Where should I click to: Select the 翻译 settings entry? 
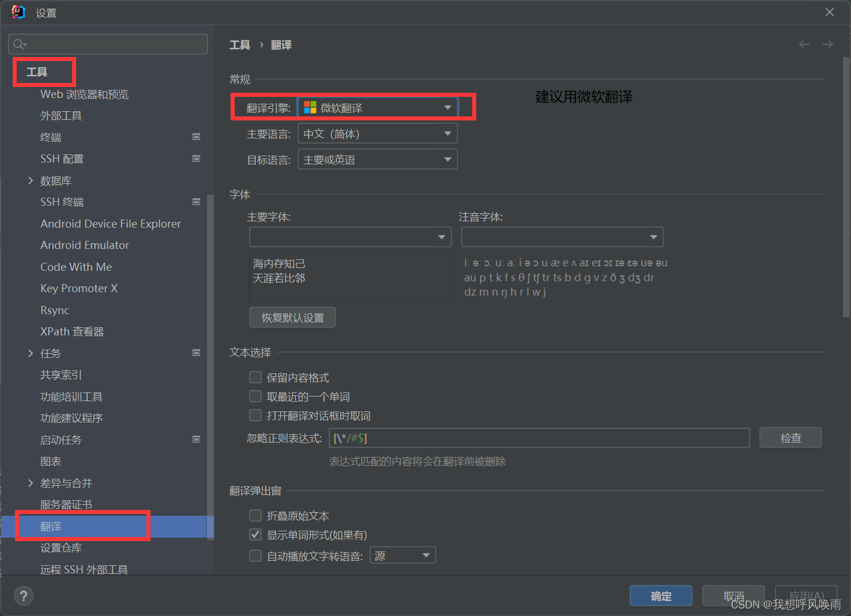107,527
